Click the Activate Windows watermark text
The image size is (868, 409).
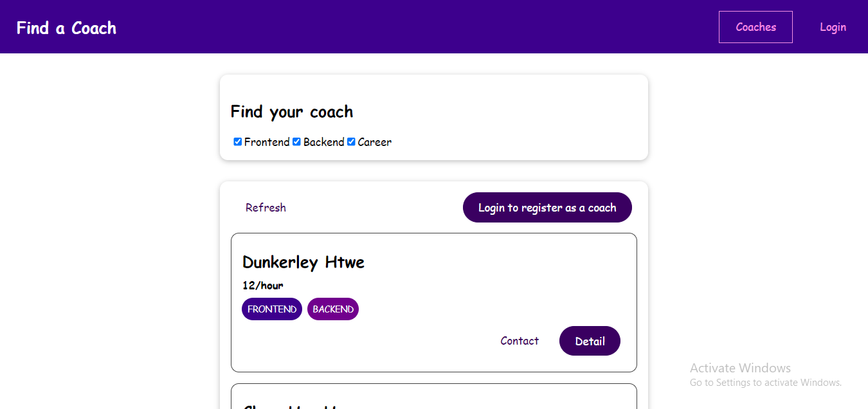pyautogui.click(x=740, y=368)
